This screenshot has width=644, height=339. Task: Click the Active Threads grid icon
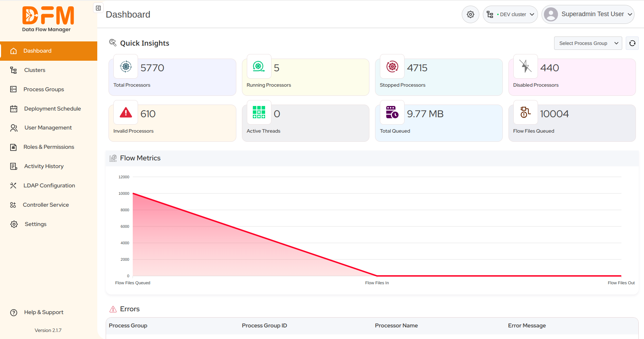259,112
